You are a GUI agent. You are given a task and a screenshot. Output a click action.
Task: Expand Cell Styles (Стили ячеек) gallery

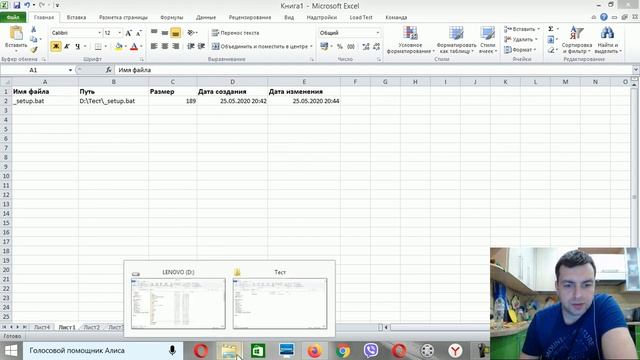[488, 40]
